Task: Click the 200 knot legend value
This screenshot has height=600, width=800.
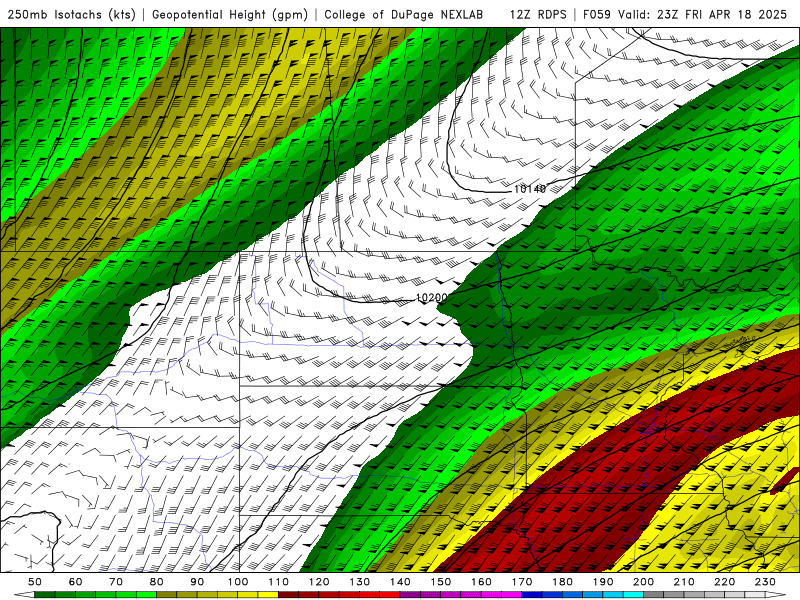Action: [643, 582]
